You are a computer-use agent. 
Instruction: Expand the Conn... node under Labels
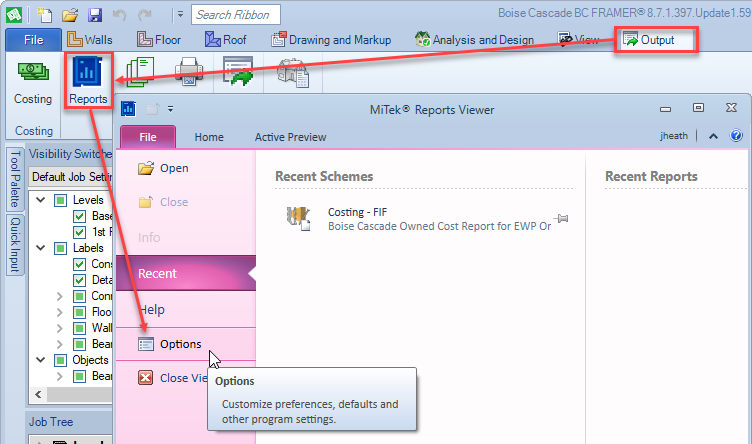point(59,296)
